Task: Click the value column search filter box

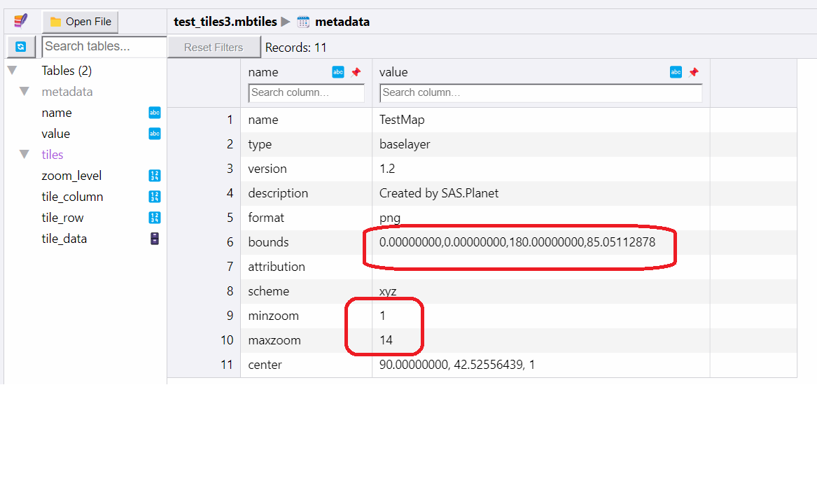Action: pyautogui.click(x=540, y=92)
